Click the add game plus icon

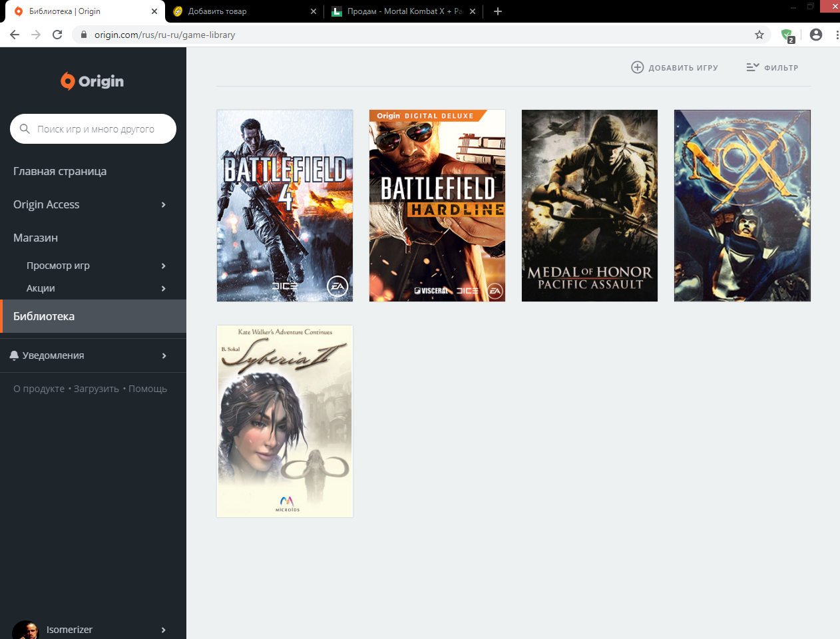tap(637, 67)
